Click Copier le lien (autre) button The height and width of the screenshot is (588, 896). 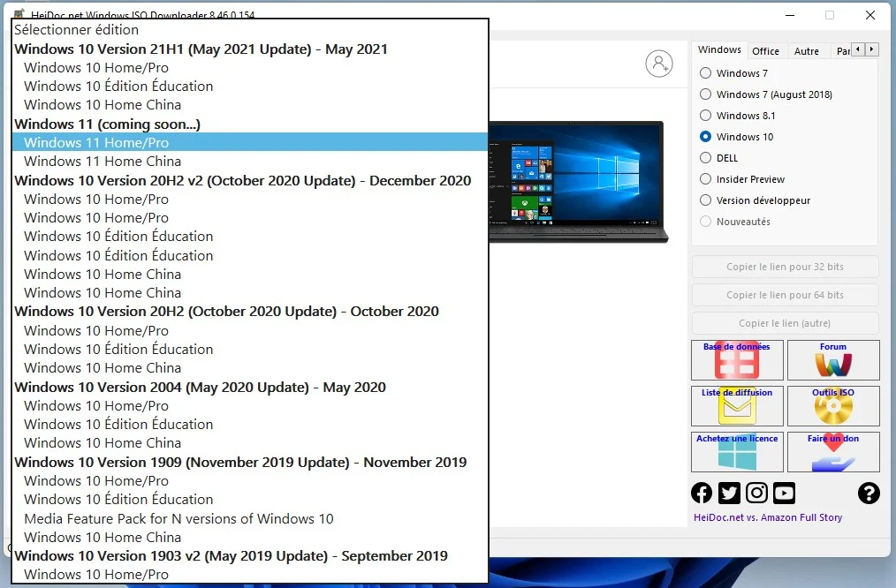pos(786,323)
